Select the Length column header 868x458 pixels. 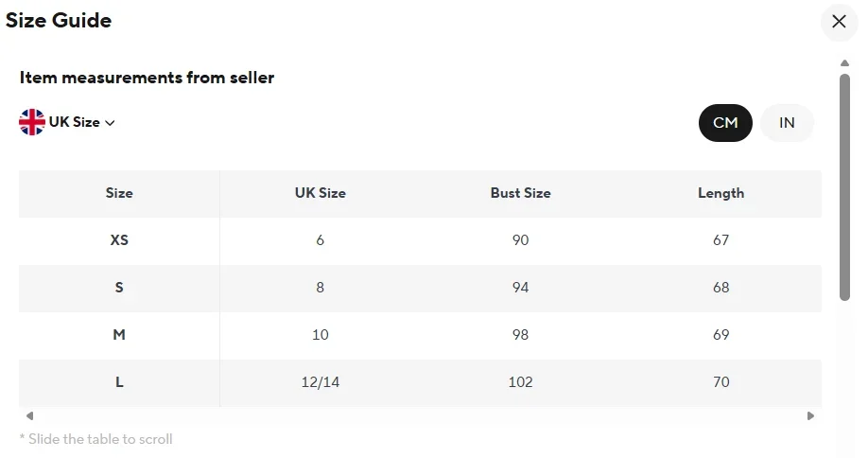tap(720, 193)
